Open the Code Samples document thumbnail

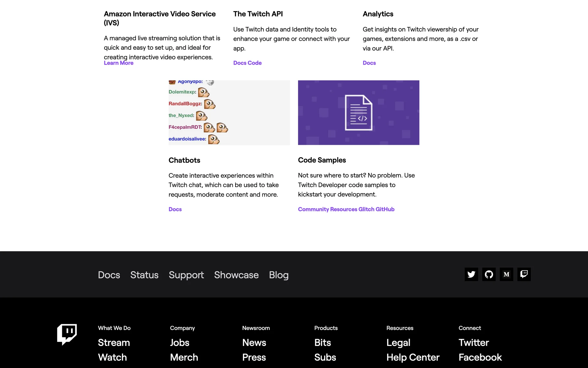click(x=358, y=113)
